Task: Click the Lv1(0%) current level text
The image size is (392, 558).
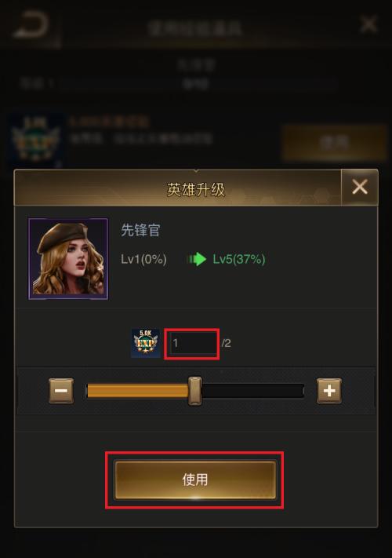Action: click(143, 259)
